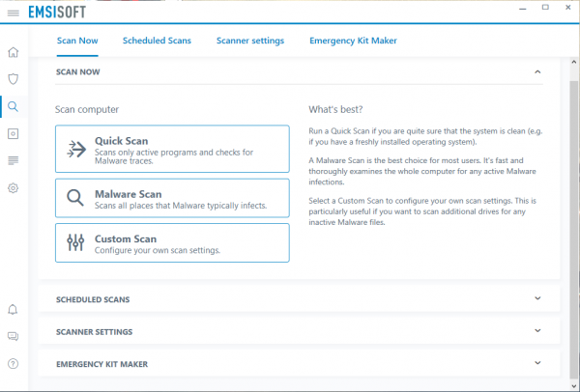The height and width of the screenshot is (392, 580).
Task: Click the Emsisoft logo
Action: click(57, 13)
